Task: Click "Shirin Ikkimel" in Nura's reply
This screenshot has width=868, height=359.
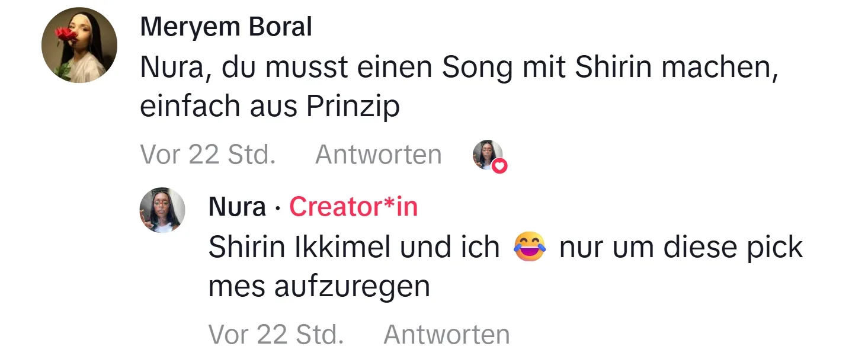Action: (300, 247)
